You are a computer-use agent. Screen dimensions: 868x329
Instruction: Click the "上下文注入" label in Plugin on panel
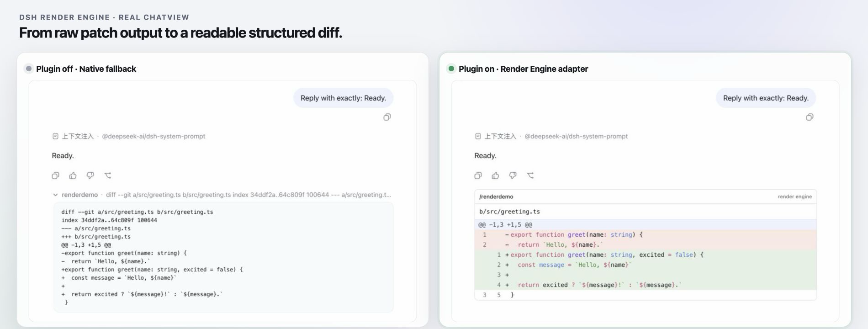[500, 136]
